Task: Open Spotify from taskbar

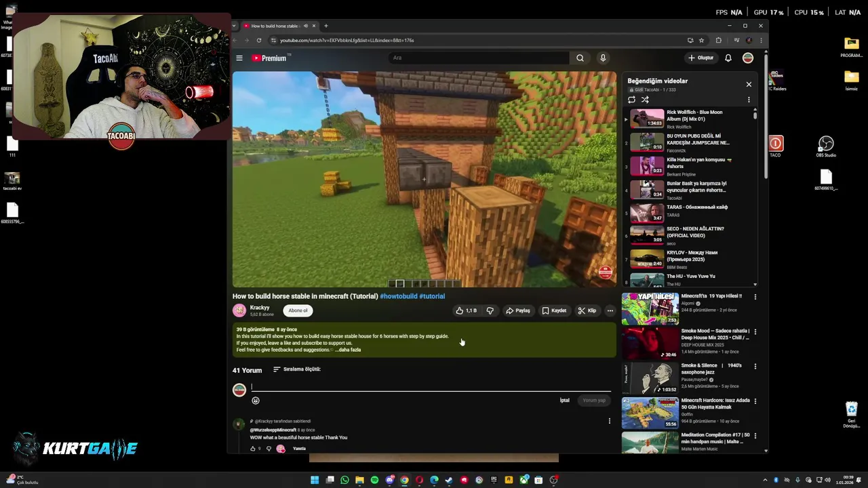Action: pyautogui.click(x=374, y=480)
